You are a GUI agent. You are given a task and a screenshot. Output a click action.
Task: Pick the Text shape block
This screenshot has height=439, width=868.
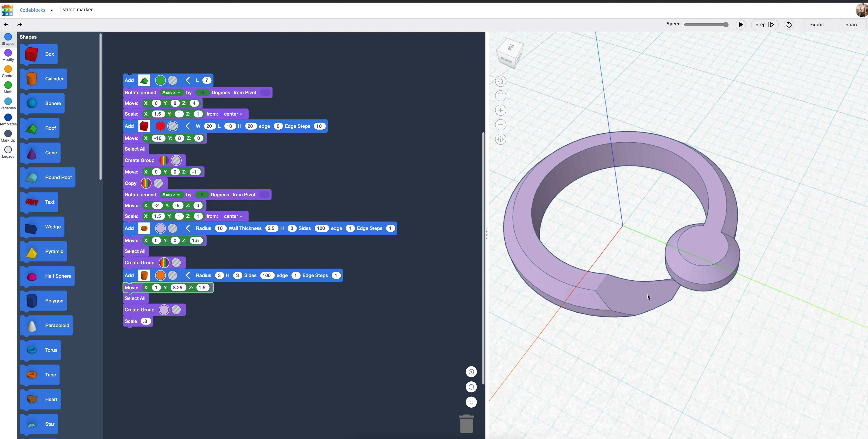[x=39, y=202]
